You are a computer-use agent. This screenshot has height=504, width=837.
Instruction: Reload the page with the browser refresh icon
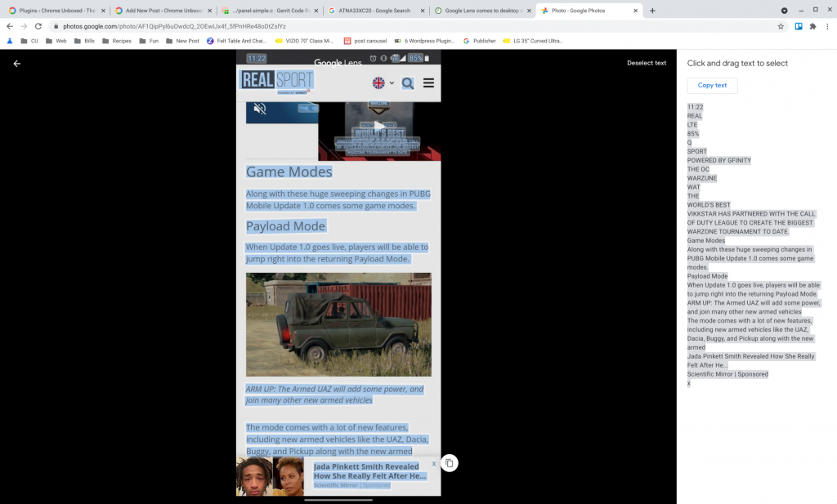point(38,26)
